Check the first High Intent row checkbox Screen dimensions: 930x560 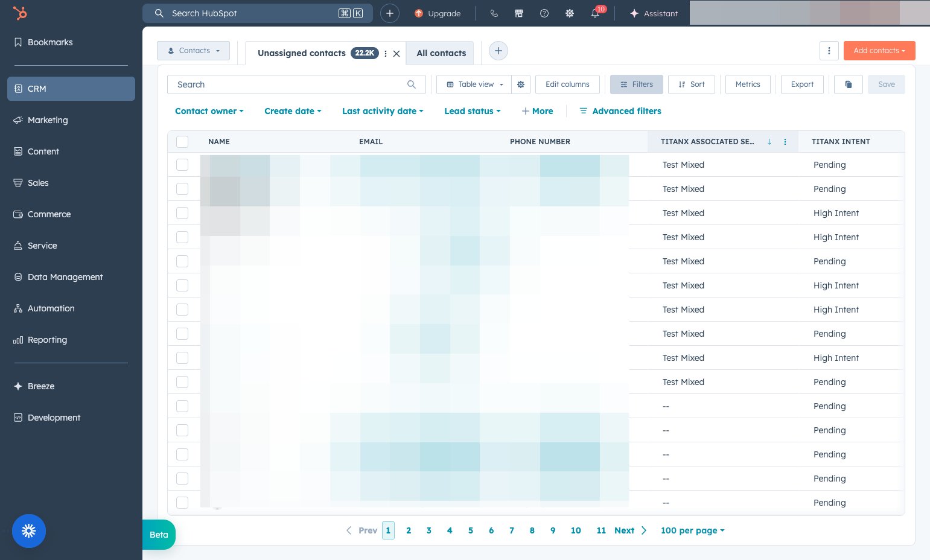click(x=182, y=213)
